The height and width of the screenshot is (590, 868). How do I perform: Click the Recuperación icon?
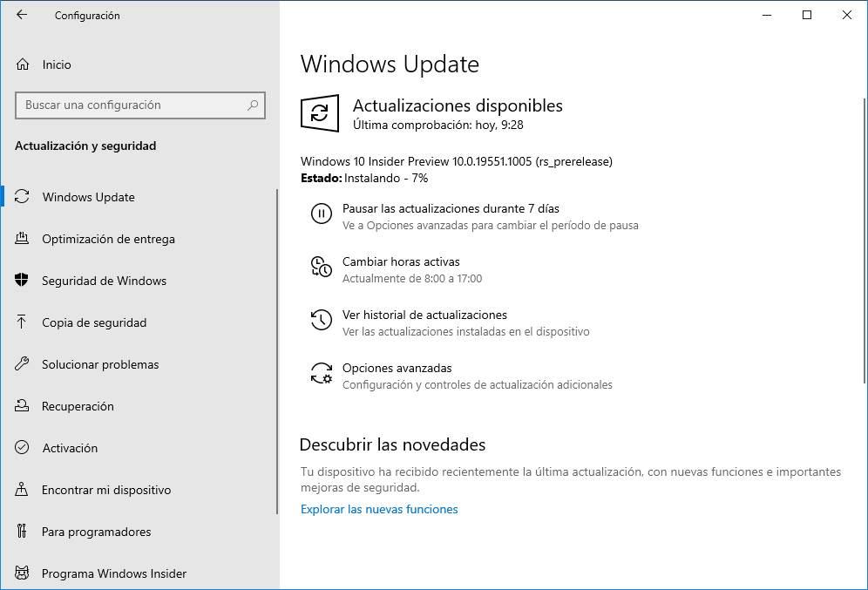[22, 406]
